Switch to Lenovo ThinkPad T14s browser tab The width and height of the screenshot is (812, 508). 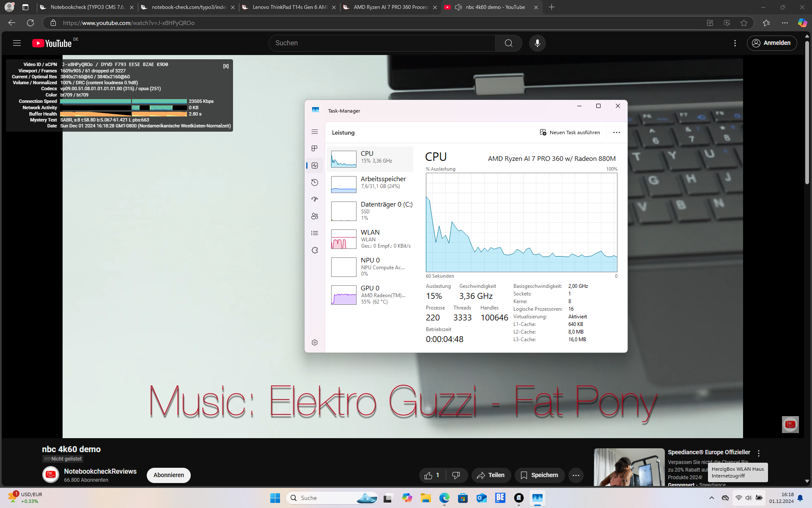(x=290, y=7)
